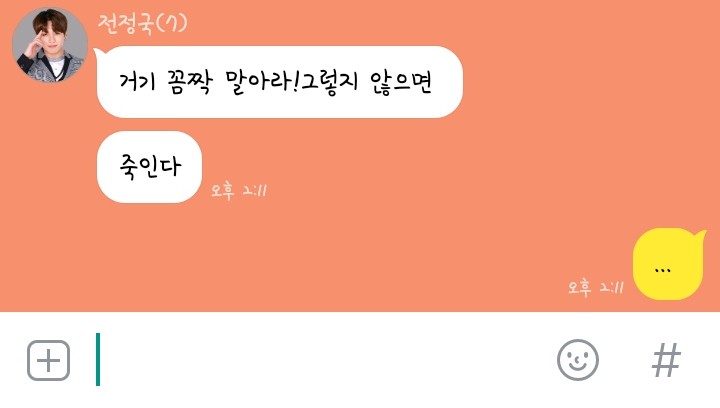Viewport: 720px width, 408px height.
Task: Select the sender name 전정국(7)
Action: click(x=142, y=23)
